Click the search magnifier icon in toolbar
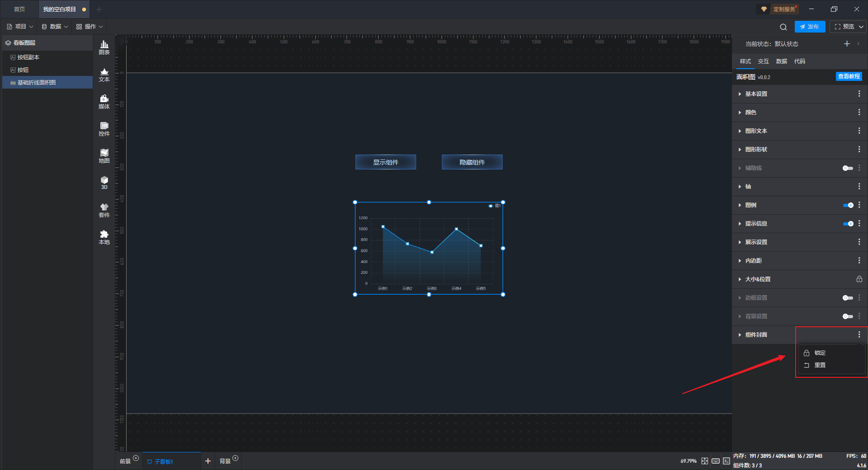Screen dimensions: 868x470 click(783, 27)
